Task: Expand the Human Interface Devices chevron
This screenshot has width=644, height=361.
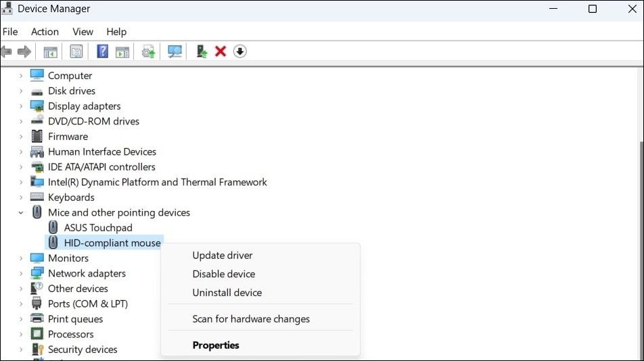Action: coord(21,152)
